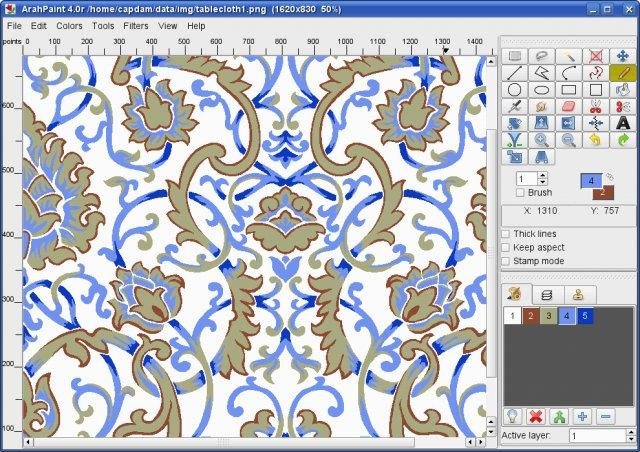Pick the color picker eyedropper tool
640x452 pixels.
(x=514, y=107)
